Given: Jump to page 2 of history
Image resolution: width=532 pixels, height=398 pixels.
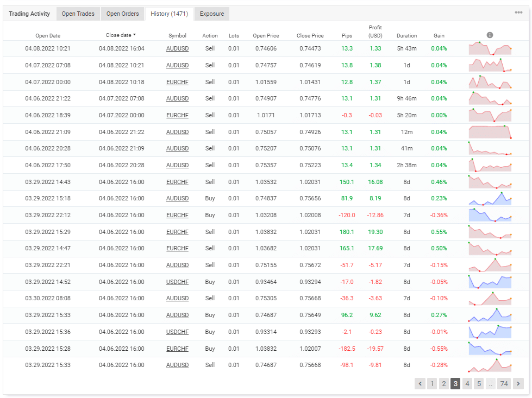Looking at the screenshot, I should 444,383.
